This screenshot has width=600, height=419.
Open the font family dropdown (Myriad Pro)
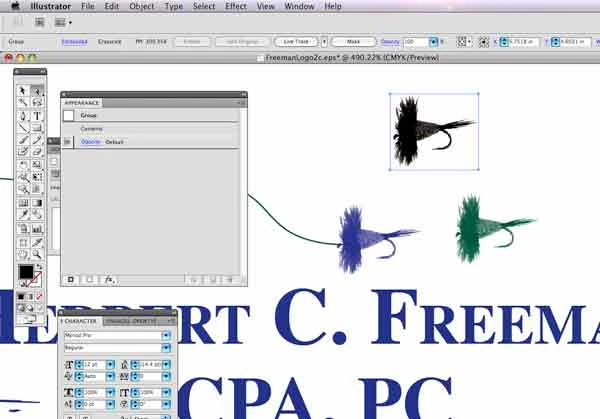[x=166, y=336]
